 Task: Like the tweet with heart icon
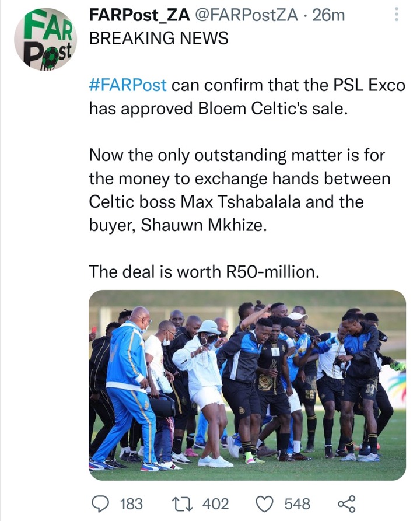click(x=265, y=503)
